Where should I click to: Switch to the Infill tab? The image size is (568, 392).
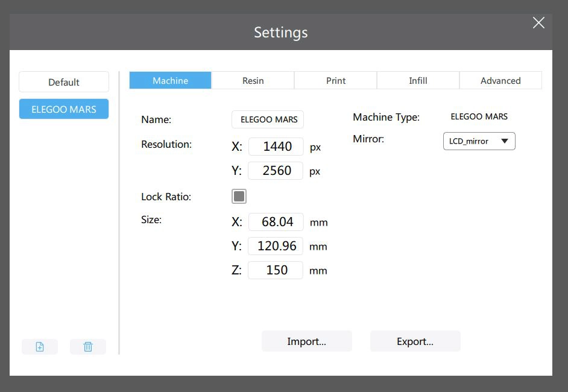pos(418,80)
